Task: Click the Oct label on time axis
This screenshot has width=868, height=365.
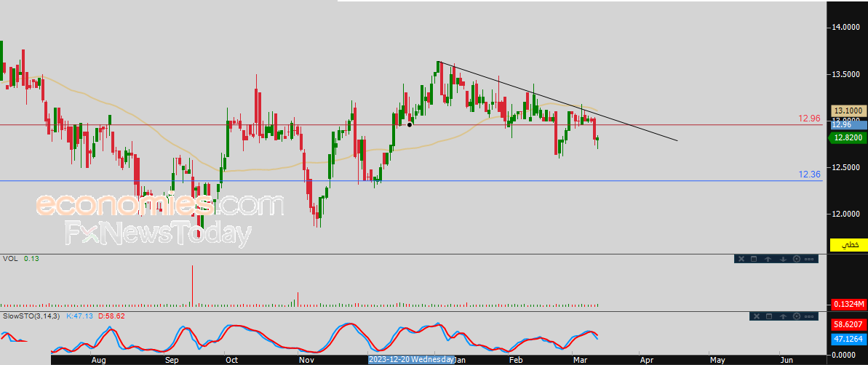Action: 231,359
